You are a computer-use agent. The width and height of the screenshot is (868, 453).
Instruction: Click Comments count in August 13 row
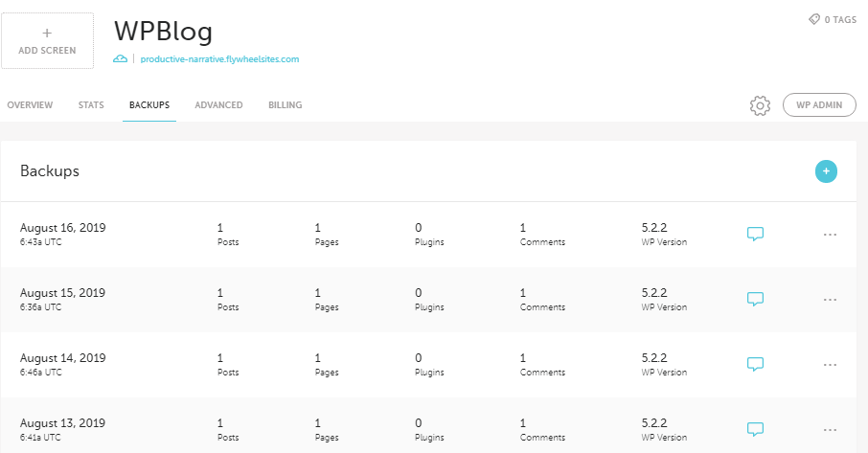pos(542,430)
